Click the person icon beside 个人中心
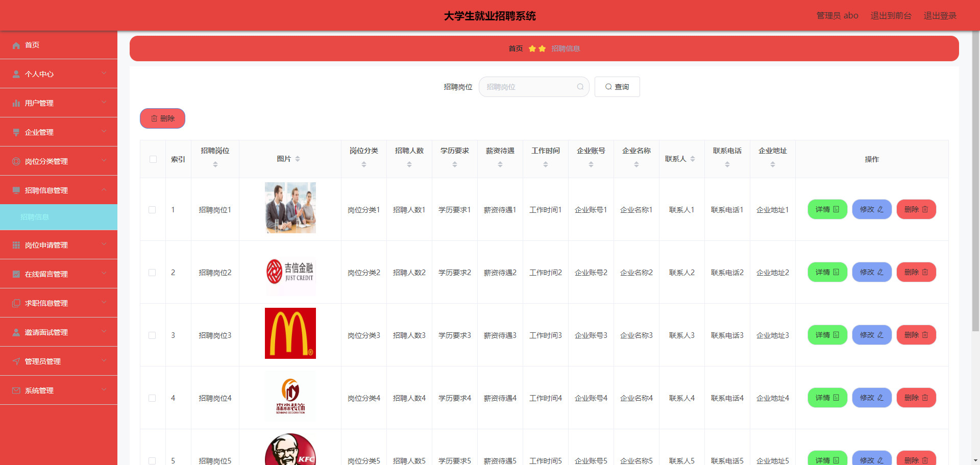 pos(16,74)
